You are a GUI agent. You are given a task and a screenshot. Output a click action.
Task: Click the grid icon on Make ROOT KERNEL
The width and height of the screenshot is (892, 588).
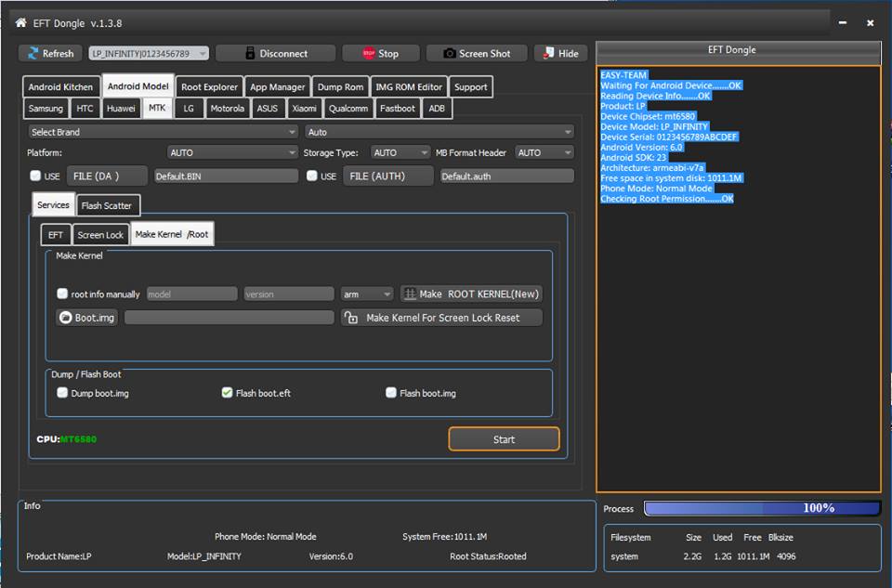(x=410, y=294)
